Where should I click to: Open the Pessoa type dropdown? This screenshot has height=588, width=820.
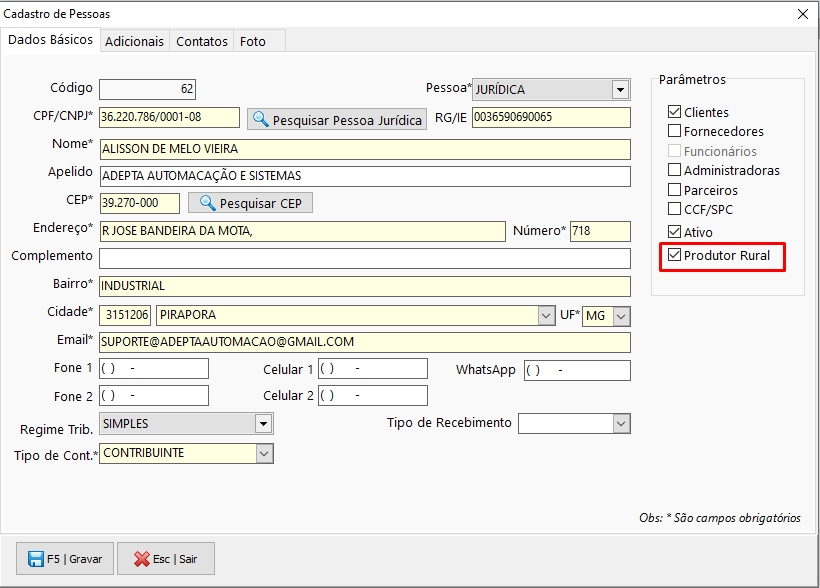[621, 90]
